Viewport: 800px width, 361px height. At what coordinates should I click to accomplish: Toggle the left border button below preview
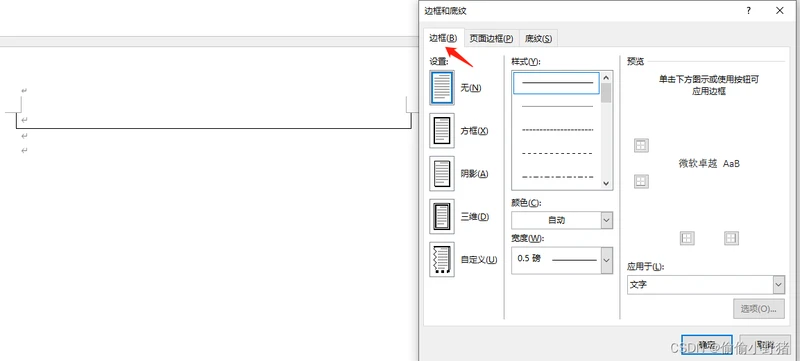pos(687,238)
